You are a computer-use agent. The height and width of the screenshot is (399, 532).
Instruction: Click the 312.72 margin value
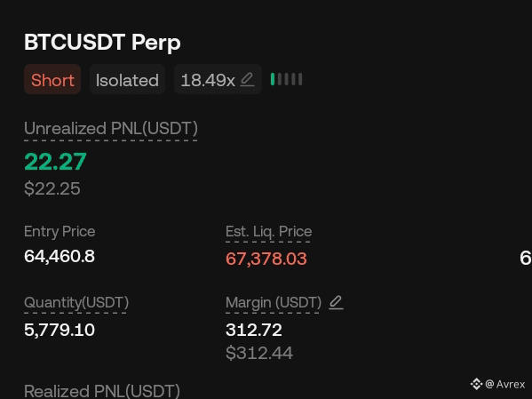(254, 330)
